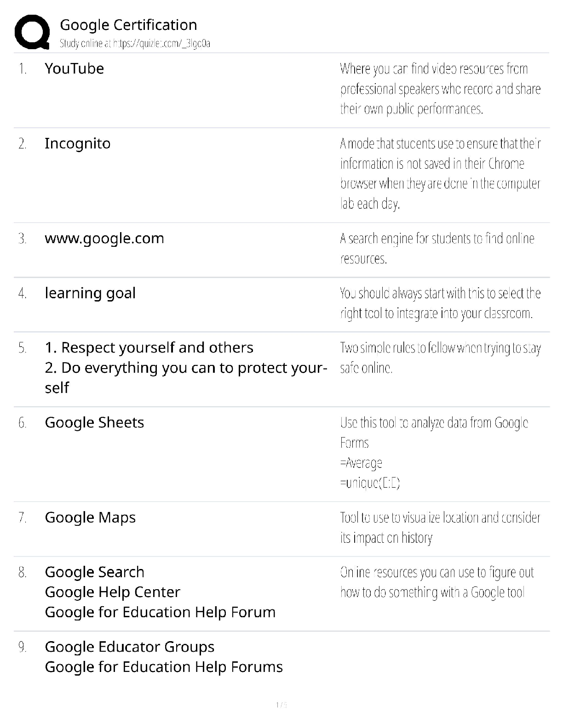Click the page number indicator at bottom

click(281, 705)
